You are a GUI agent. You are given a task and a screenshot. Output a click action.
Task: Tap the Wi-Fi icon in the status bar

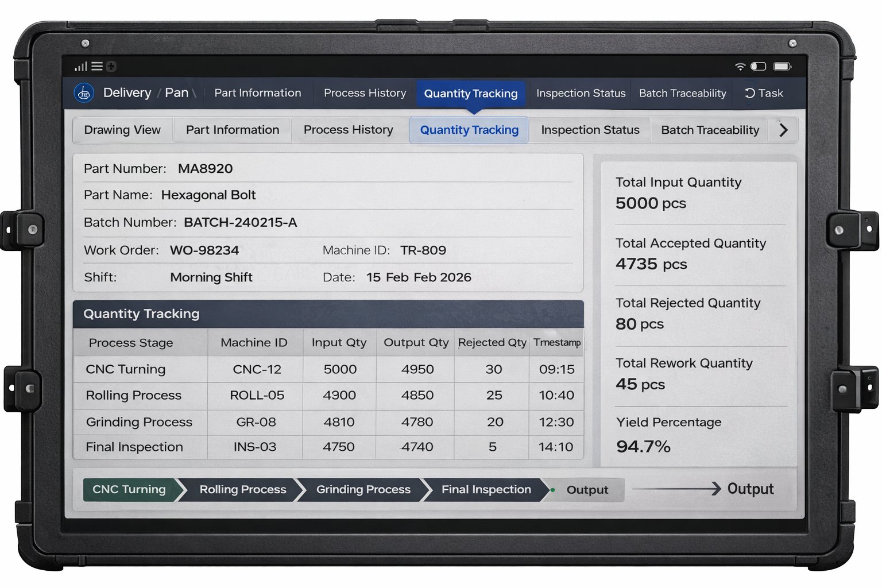coord(740,67)
